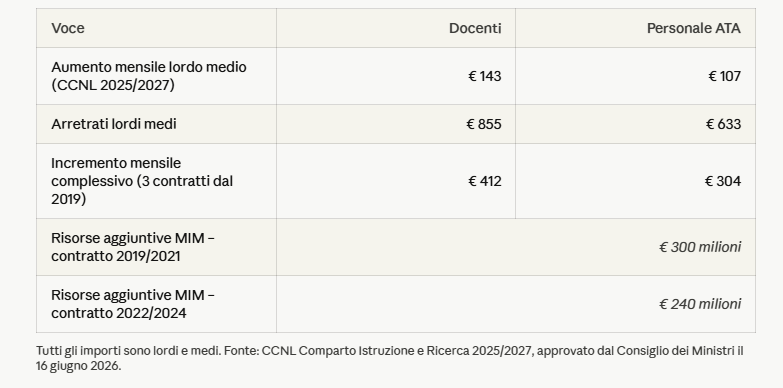Click the € 107 Personale ATA value

(724, 76)
